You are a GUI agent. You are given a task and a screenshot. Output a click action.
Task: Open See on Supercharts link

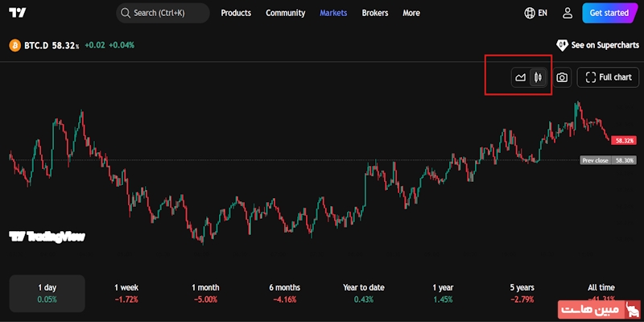point(605,45)
